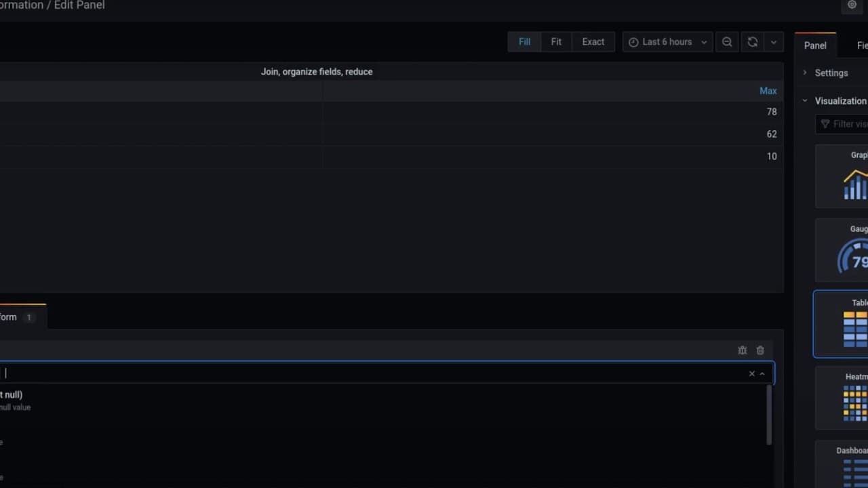Choose the Heatmap visualization
Viewport: 868px width, 488px height.
click(842, 398)
